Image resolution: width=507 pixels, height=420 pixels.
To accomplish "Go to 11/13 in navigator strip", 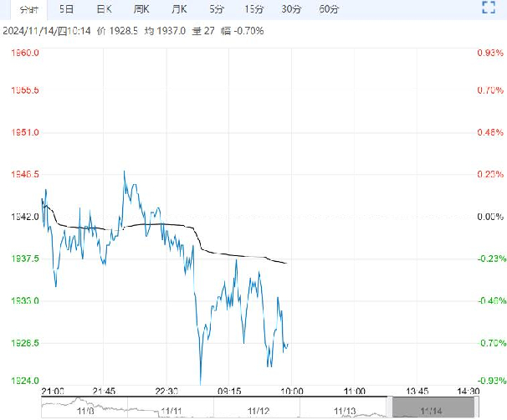I will click(345, 411).
